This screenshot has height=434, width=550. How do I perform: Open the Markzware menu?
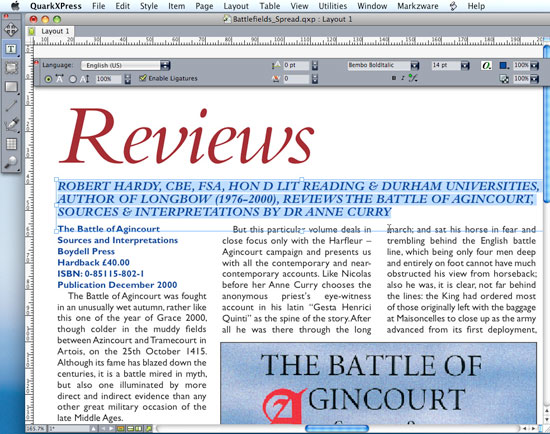click(x=418, y=6)
